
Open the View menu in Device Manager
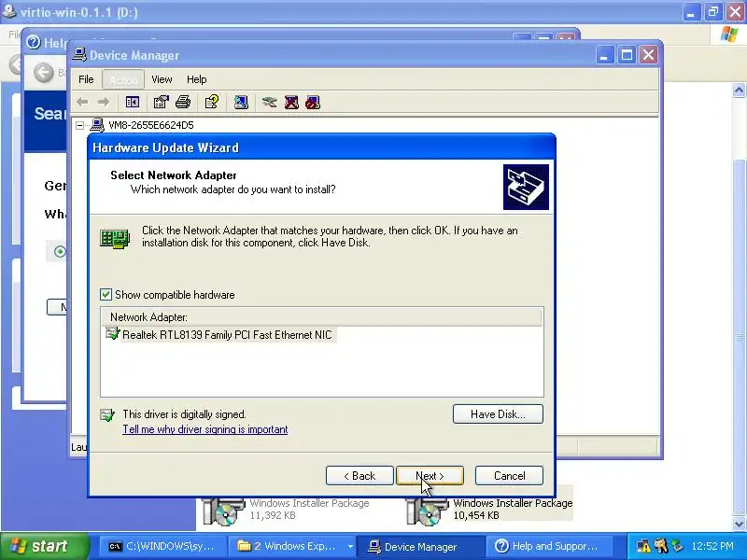coord(162,79)
